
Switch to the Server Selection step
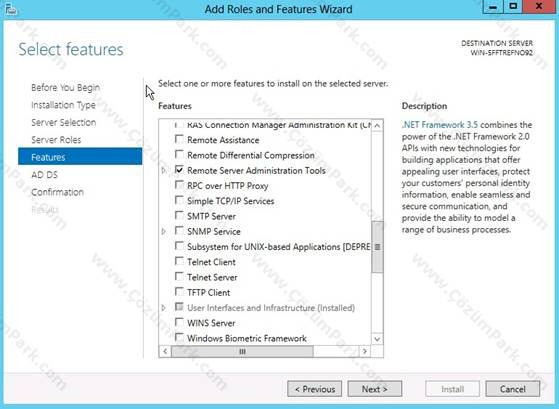[x=63, y=122]
